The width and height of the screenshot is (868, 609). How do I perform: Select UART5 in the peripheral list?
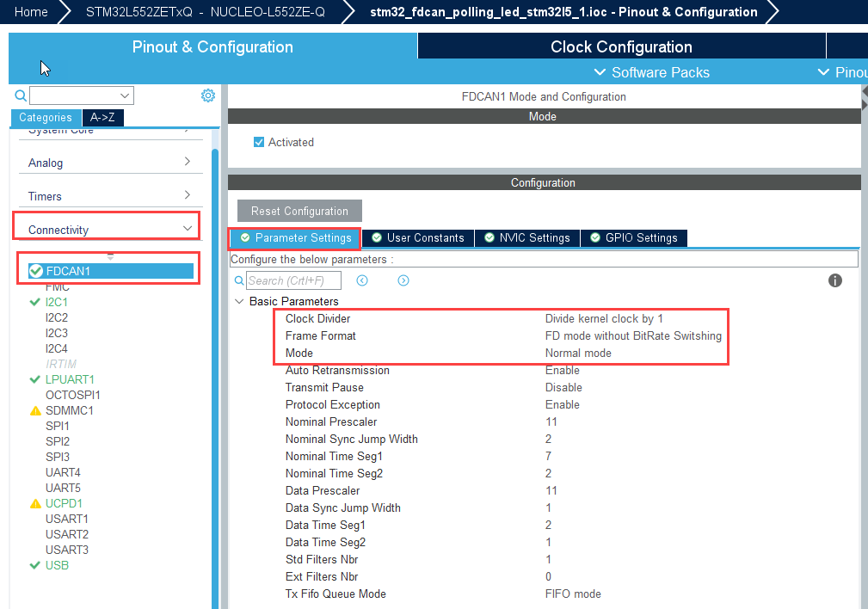click(x=63, y=489)
